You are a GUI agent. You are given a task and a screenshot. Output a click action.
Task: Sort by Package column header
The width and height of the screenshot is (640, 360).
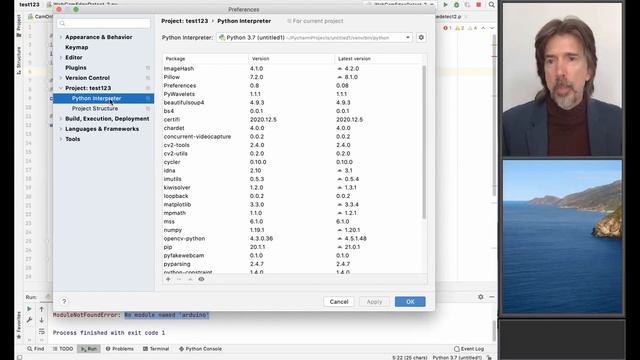[205, 59]
